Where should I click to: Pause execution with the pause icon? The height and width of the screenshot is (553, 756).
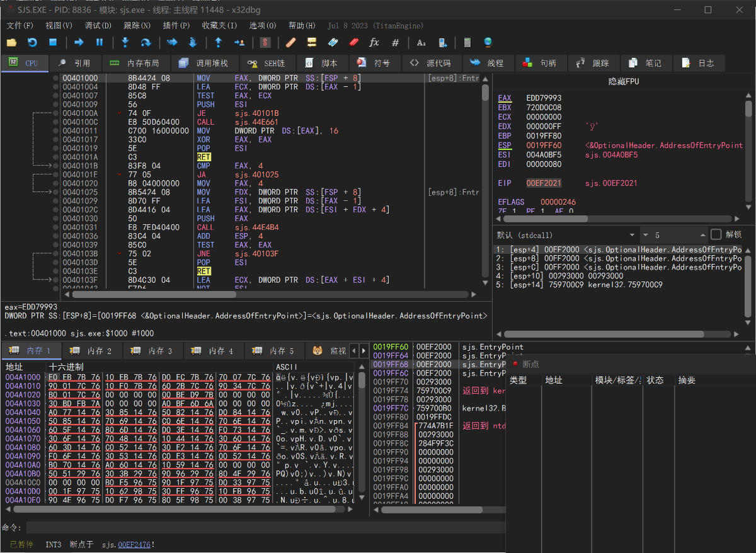point(100,42)
